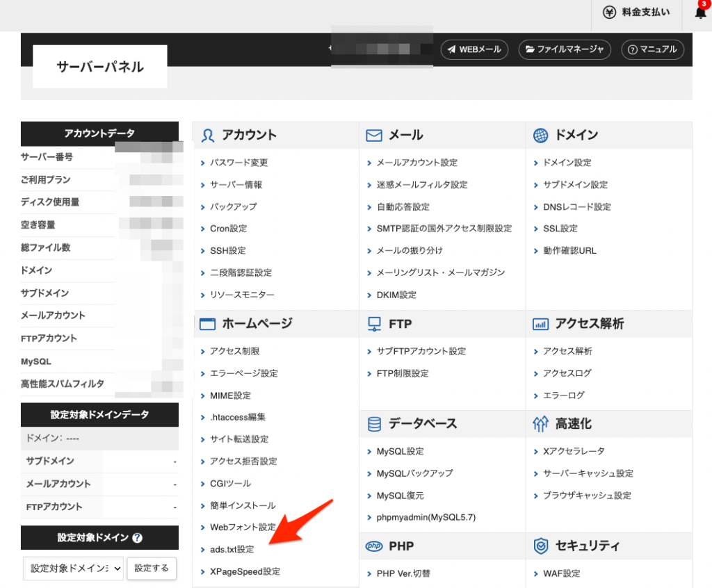Screen dimensions: 712x588
Task: Go to SSL設定
Action: tap(560, 229)
